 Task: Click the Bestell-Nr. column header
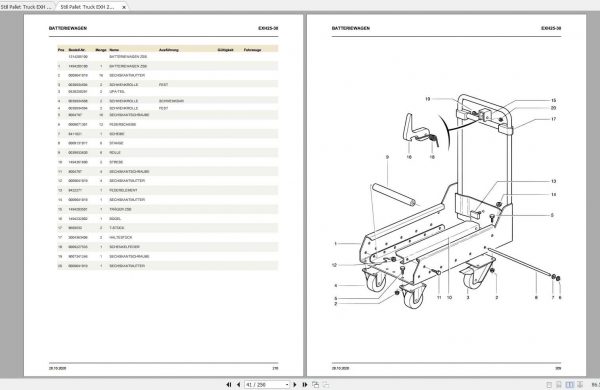(77, 50)
